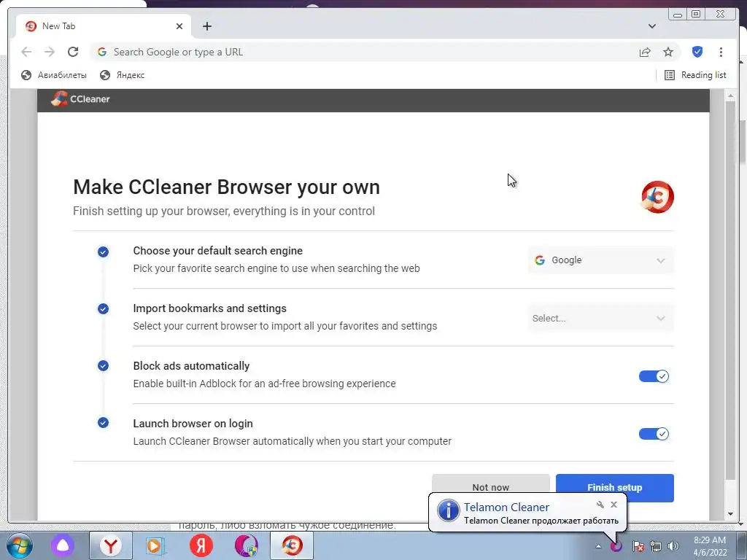
Task: Click the checkmark beside Block ads automatically
Action: [103, 366]
